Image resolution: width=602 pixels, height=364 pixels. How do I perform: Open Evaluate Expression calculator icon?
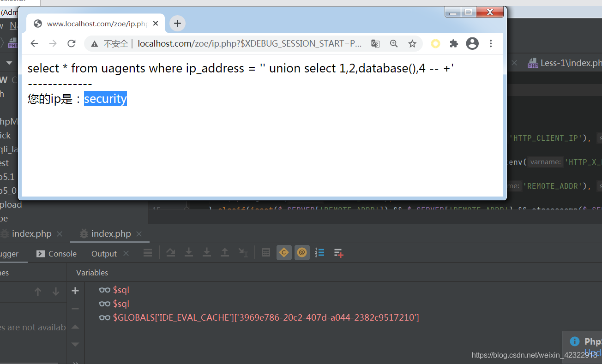point(266,252)
